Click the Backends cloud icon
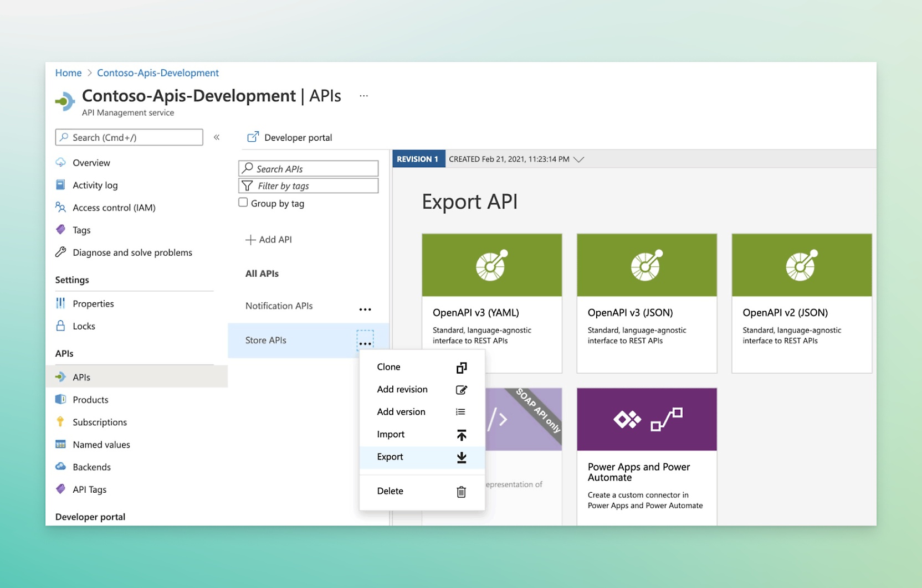The width and height of the screenshot is (922, 588). tap(61, 467)
